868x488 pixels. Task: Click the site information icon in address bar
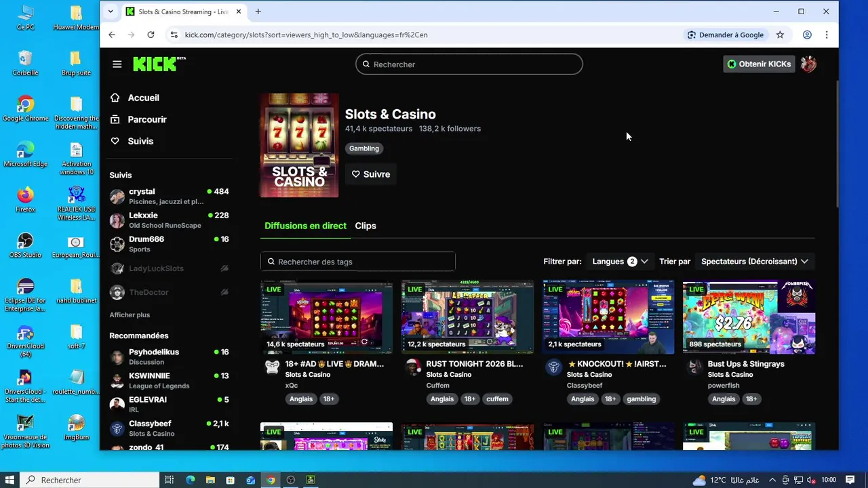click(174, 35)
